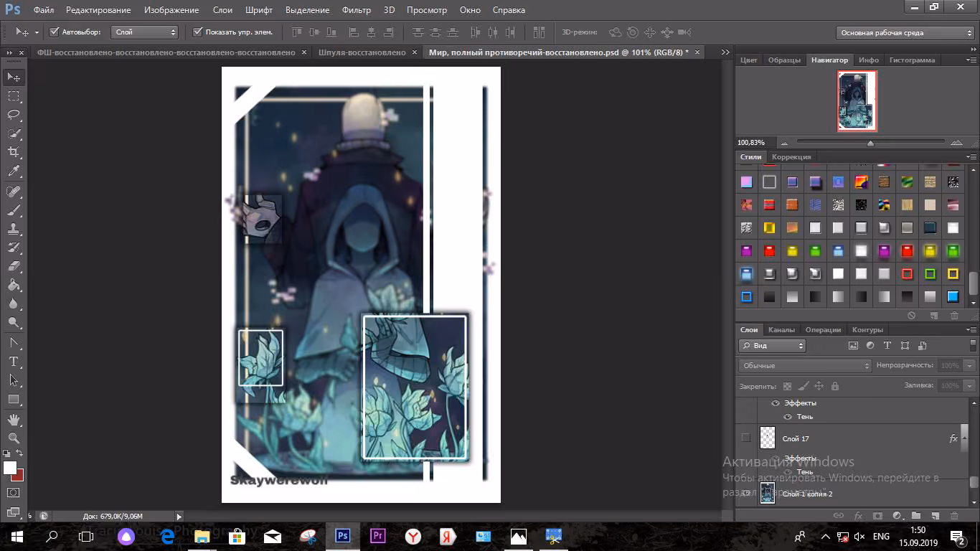The height and width of the screenshot is (551, 980).
Task: Open Заливка fill dropdown arrow
Action: [970, 386]
